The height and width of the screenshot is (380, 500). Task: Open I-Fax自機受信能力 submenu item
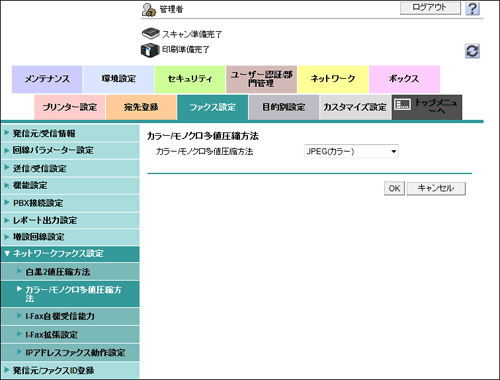pyautogui.click(x=70, y=316)
